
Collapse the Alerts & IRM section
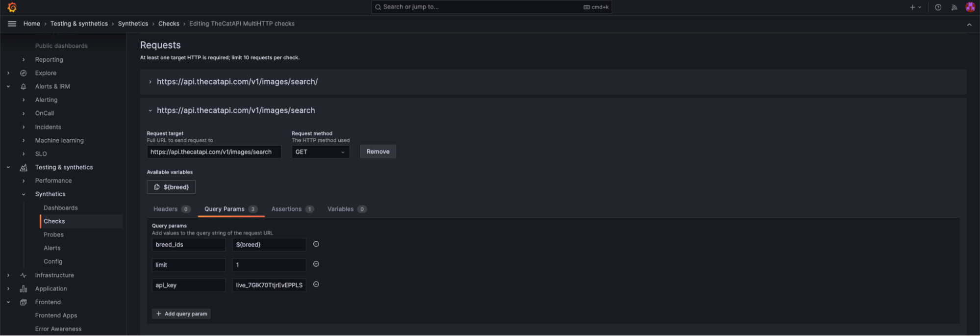pyautogui.click(x=8, y=86)
